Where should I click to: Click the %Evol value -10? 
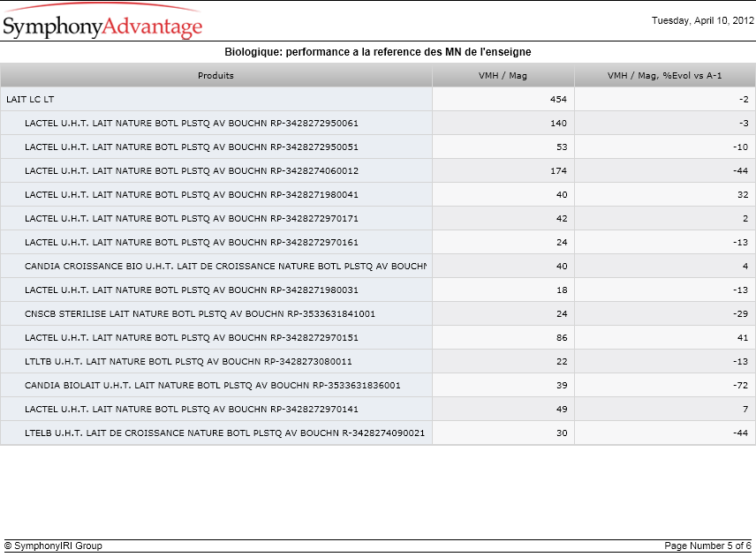tap(741, 147)
